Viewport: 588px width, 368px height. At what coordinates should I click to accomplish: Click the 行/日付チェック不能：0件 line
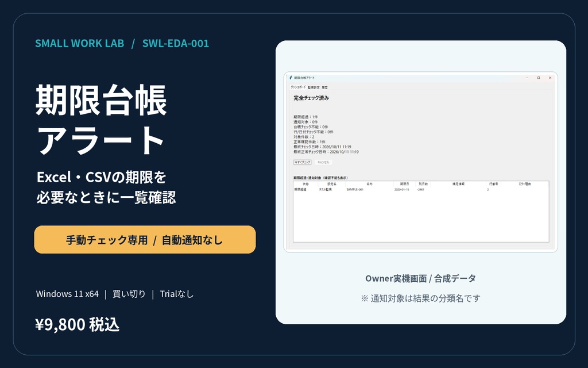[313, 132]
